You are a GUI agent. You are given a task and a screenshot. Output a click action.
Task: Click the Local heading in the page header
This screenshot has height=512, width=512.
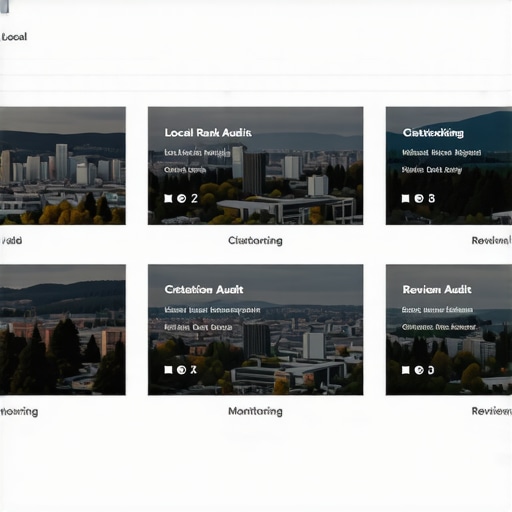[14, 37]
